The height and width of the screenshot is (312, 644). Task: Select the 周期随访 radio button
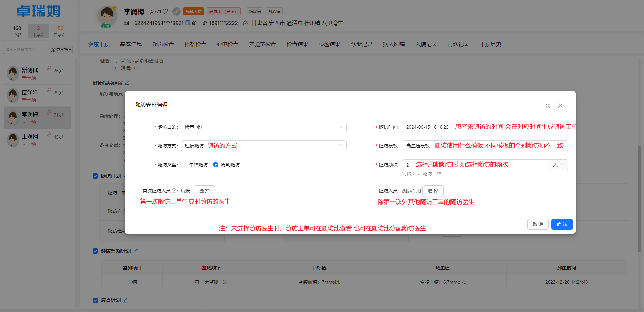215,165
